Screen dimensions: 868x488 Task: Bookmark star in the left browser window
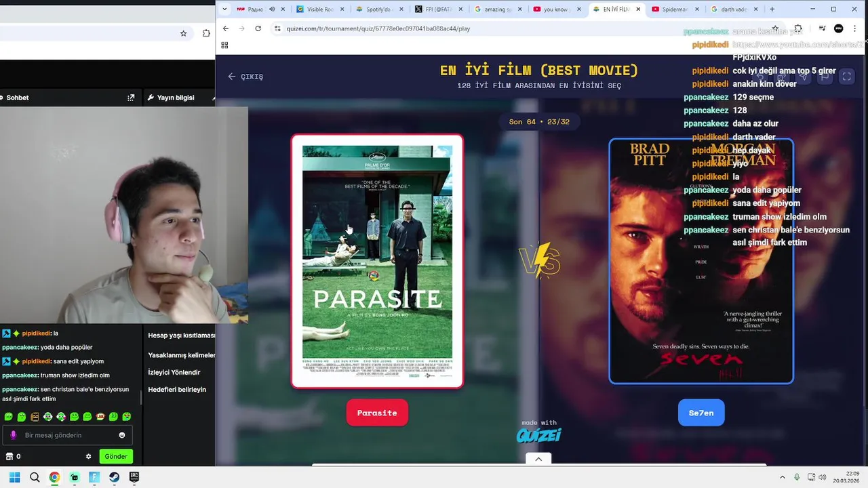click(183, 33)
